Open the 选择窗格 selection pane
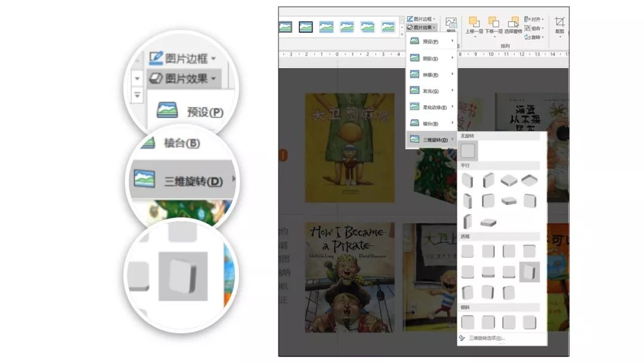This screenshot has width=644, height=363. (x=513, y=23)
